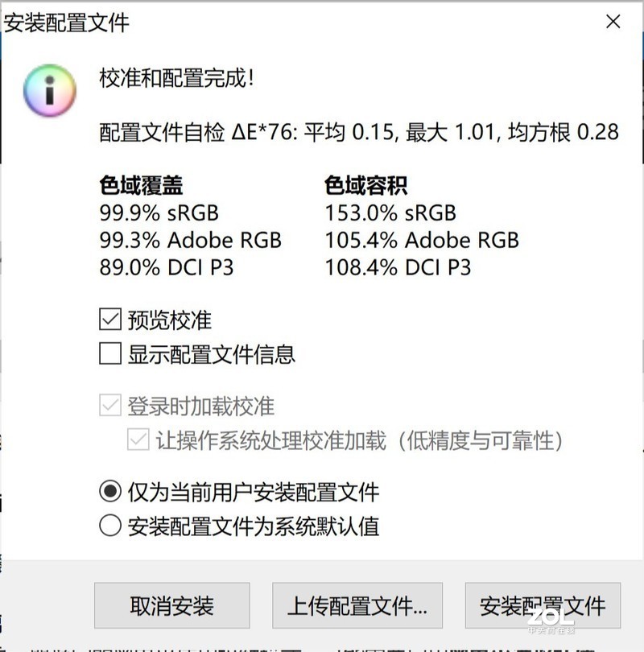
Task: Click the 取消安装 button
Action: 172,605
